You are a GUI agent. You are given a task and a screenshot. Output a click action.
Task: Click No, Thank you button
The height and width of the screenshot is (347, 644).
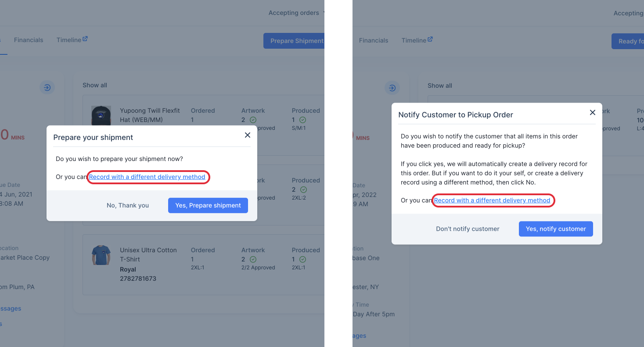128,205
